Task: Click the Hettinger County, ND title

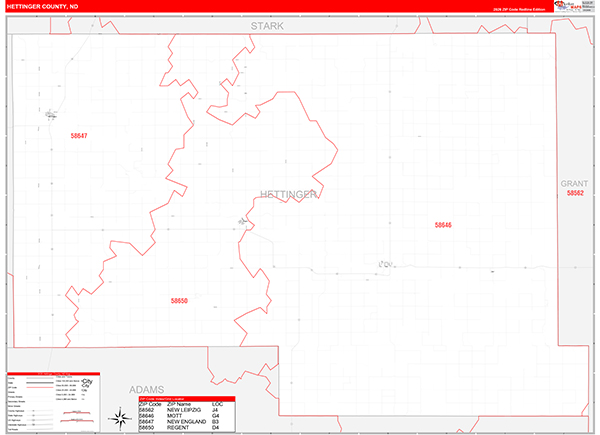Action: (x=42, y=7)
